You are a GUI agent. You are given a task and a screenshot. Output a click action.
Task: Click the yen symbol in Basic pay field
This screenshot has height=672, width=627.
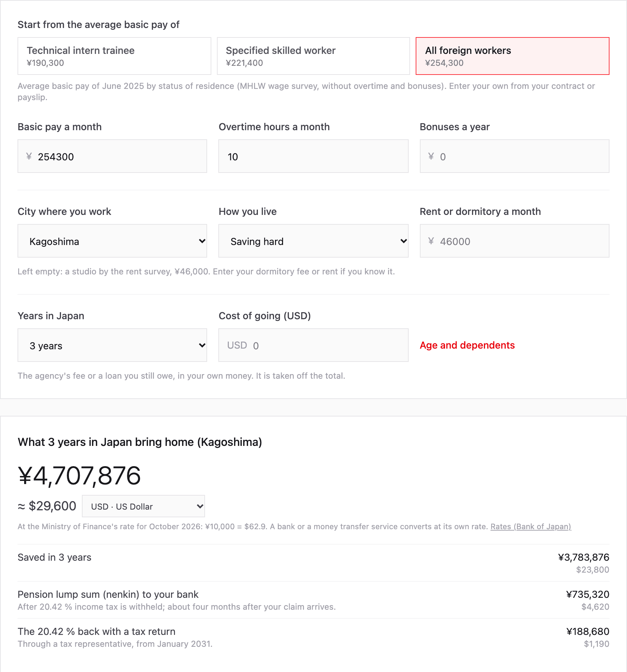coord(29,156)
